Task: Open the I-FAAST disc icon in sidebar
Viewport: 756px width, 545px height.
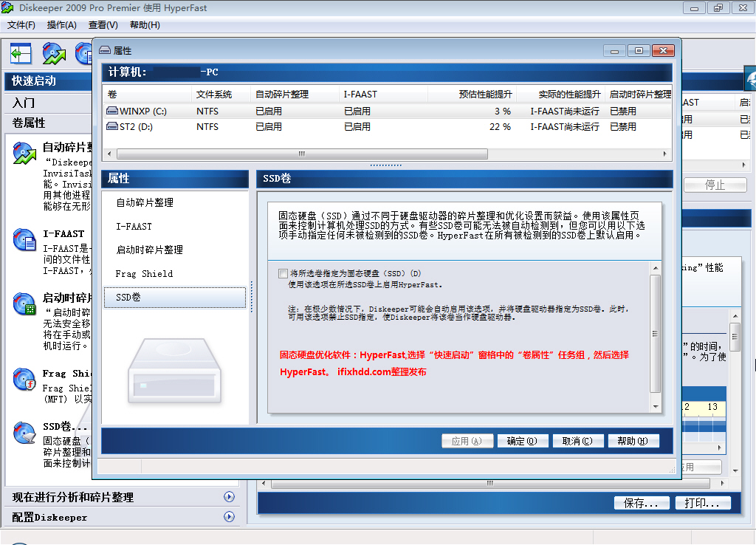Action: point(24,240)
